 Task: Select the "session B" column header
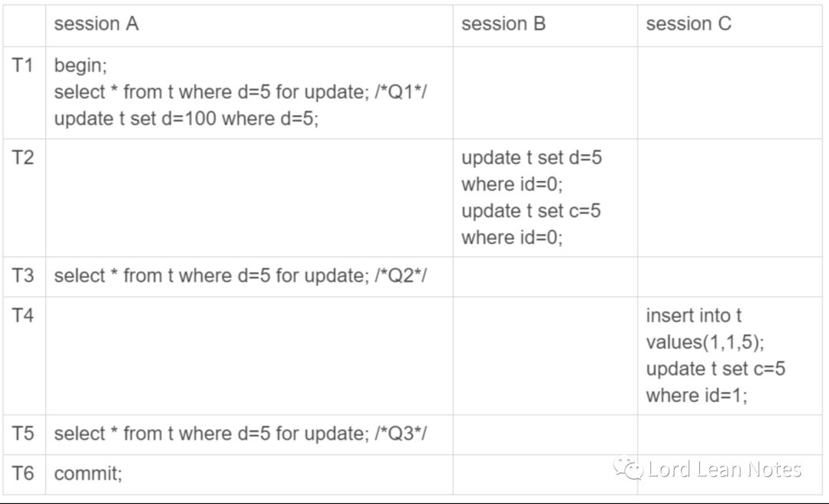503,24
